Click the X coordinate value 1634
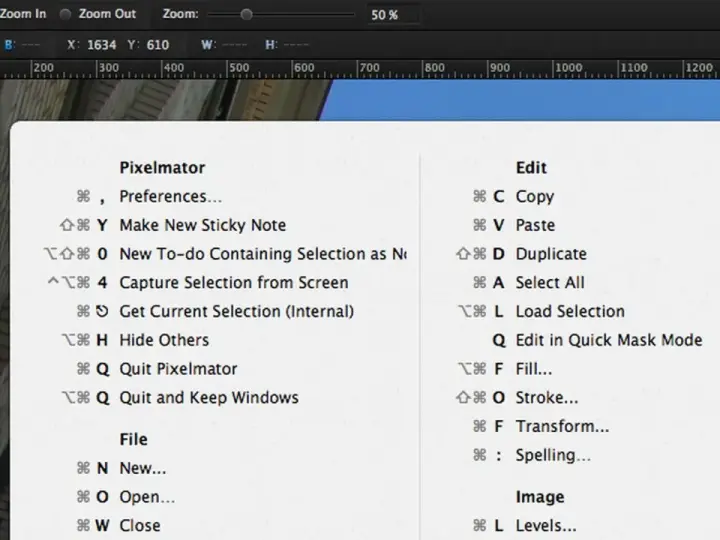720x540 pixels. tap(101, 45)
